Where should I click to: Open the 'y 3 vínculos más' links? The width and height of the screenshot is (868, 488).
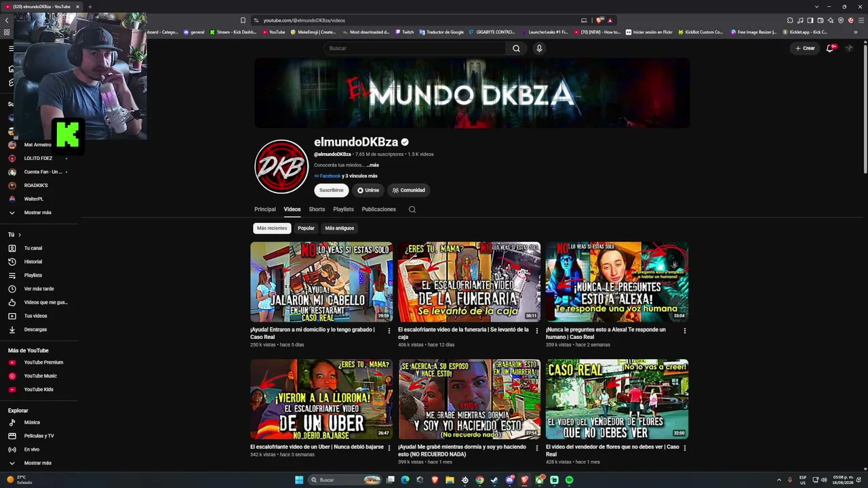coord(359,176)
